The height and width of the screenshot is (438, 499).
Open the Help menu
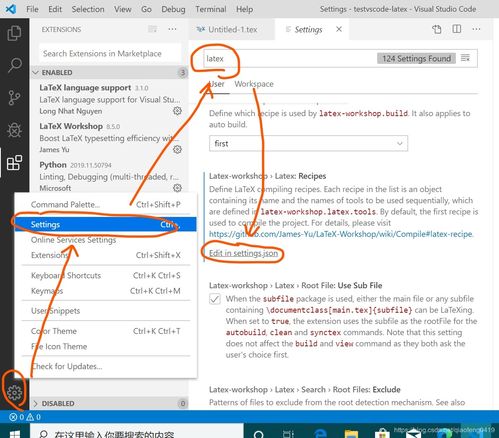[244, 9]
